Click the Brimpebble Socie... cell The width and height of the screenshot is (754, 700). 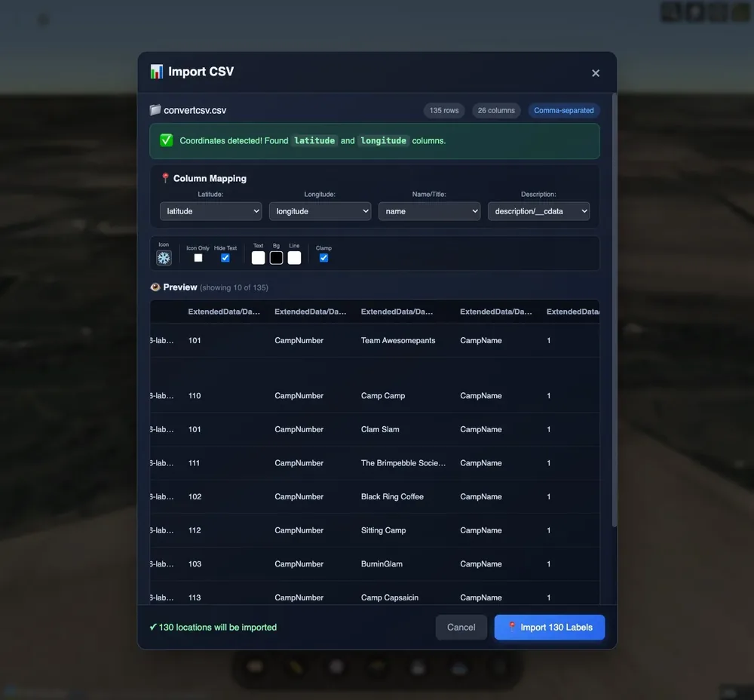tap(403, 463)
